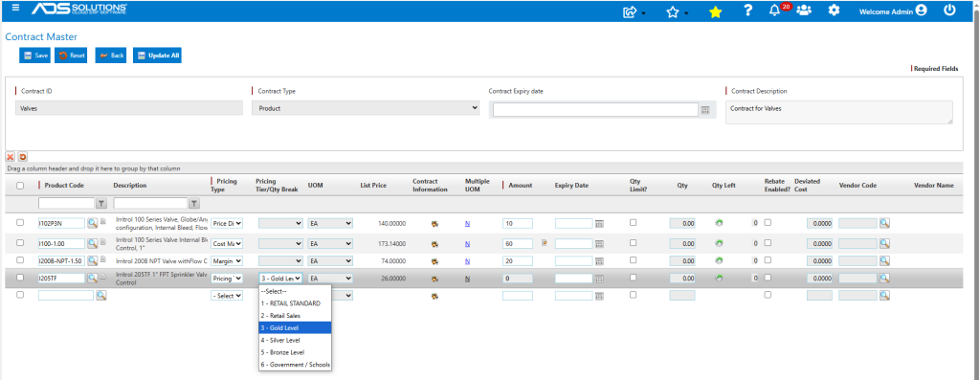Open the Description filter funnel icon
Image resolution: width=980 pixels, height=380 pixels.
[194, 203]
